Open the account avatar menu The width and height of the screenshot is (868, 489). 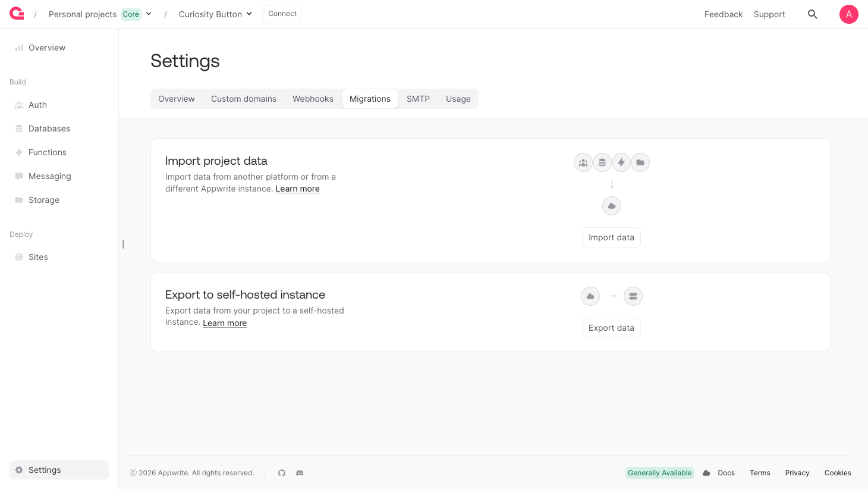[x=848, y=14]
